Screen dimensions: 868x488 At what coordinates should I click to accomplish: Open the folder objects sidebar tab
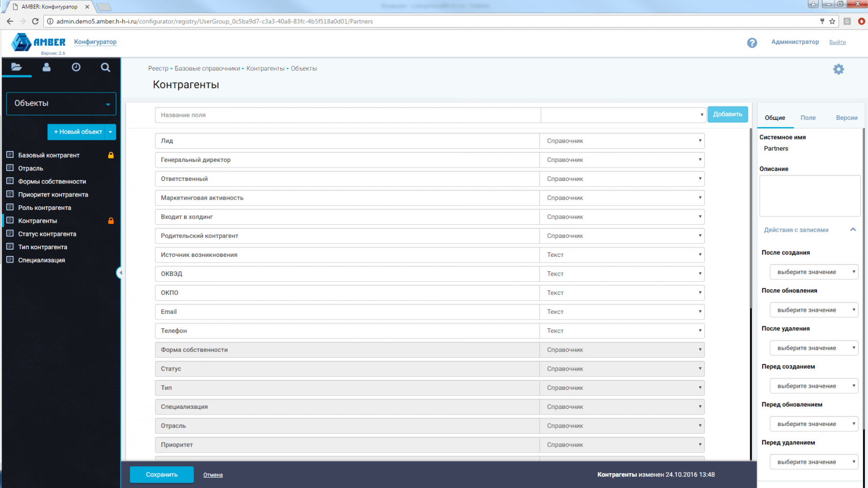[17, 67]
